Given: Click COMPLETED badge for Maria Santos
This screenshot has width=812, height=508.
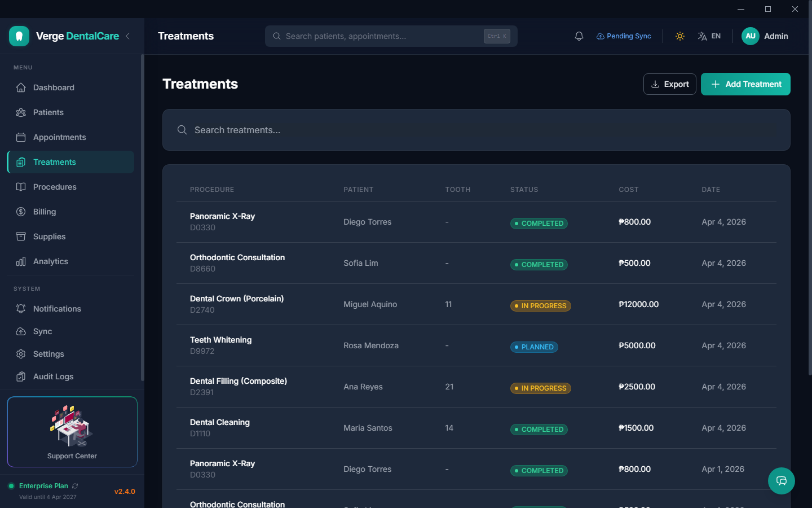Looking at the screenshot, I should [539, 430].
